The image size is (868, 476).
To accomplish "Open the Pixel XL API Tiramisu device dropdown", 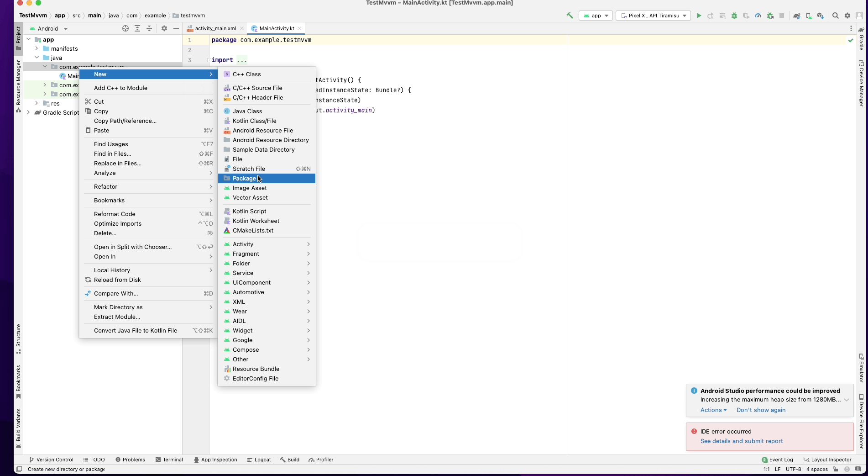I will click(x=653, y=16).
